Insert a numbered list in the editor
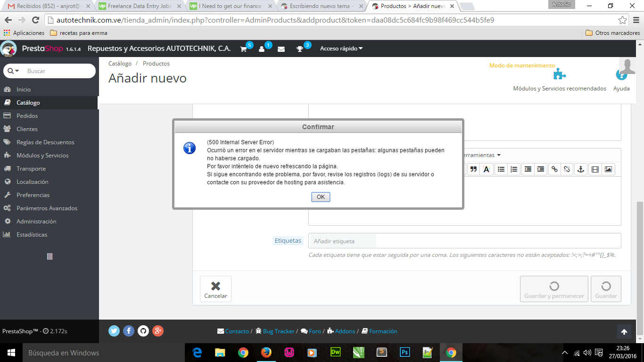This screenshot has height=362, width=644. pyautogui.click(x=514, y=169)
